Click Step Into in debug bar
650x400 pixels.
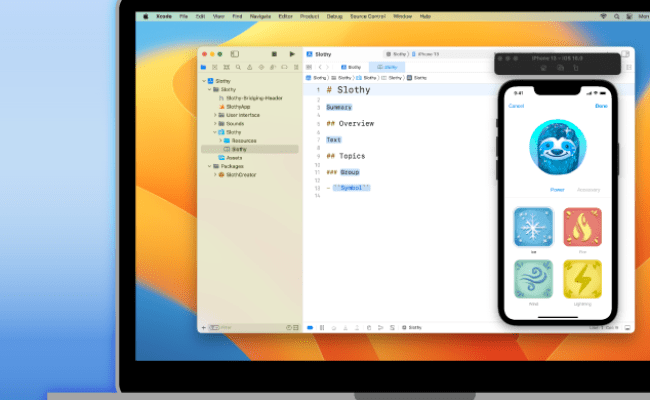pyautogui.click(x=345, y=327)
